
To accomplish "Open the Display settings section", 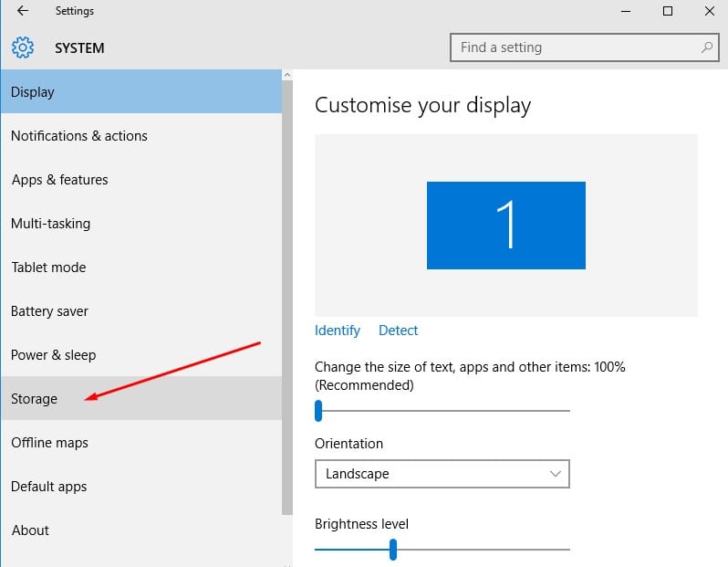I will click(141, 92).
